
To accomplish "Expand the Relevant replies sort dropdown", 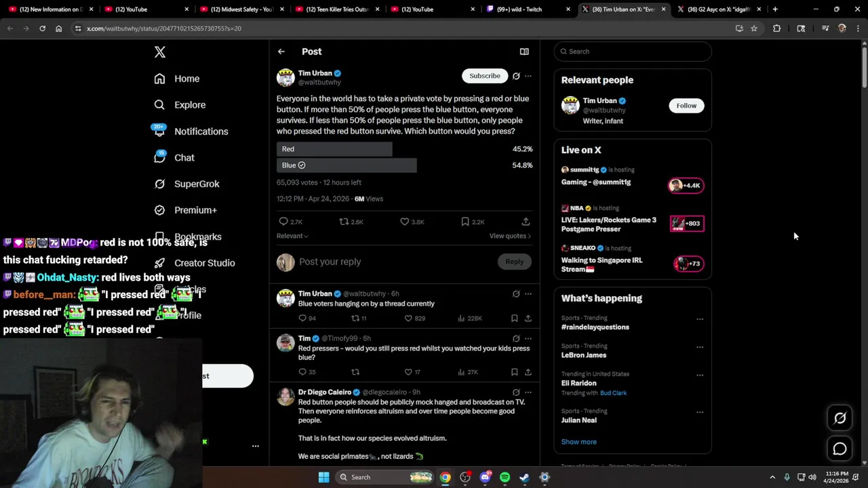I will 292,236.
